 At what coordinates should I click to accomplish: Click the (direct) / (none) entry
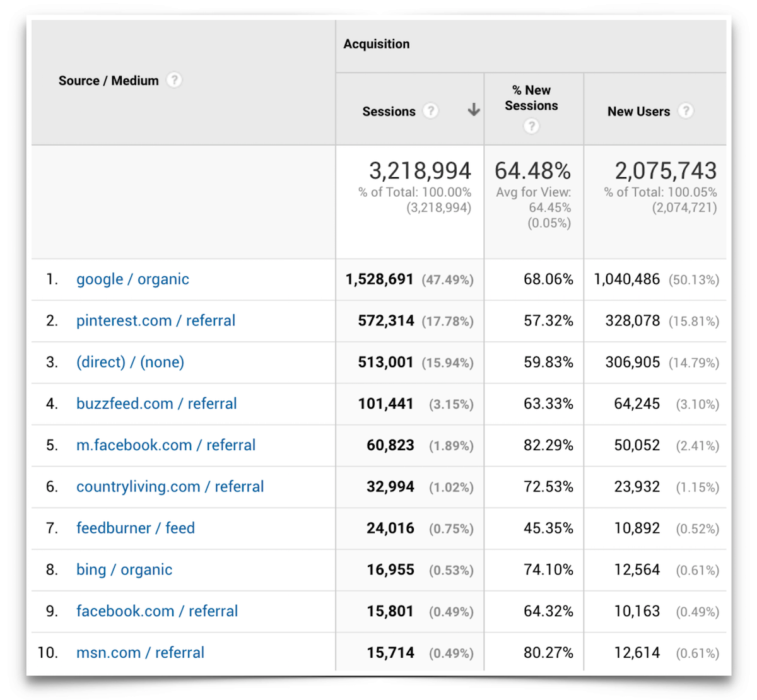[130, 362]
